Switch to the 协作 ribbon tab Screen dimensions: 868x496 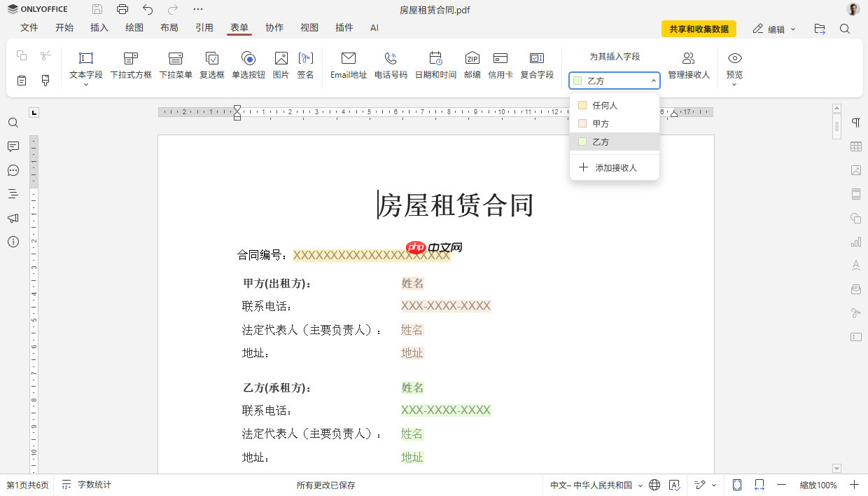[274, 27]
